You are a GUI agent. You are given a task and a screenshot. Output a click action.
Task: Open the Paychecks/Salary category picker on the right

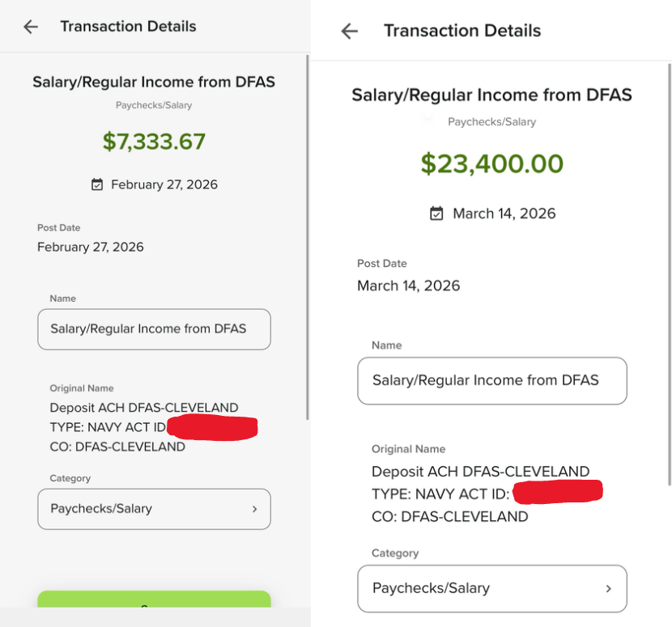click(x=491, y=589)
